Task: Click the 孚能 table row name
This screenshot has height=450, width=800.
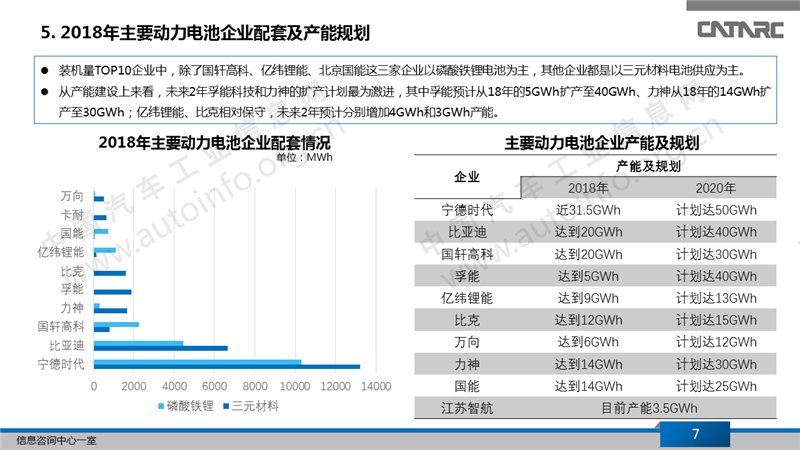Action: (467, 276)
